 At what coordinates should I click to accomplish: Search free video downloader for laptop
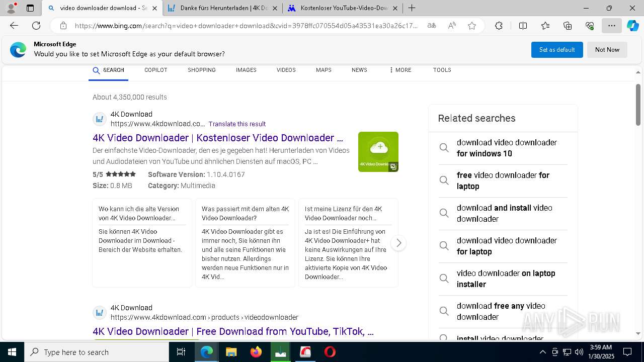(x=503, y=180)
